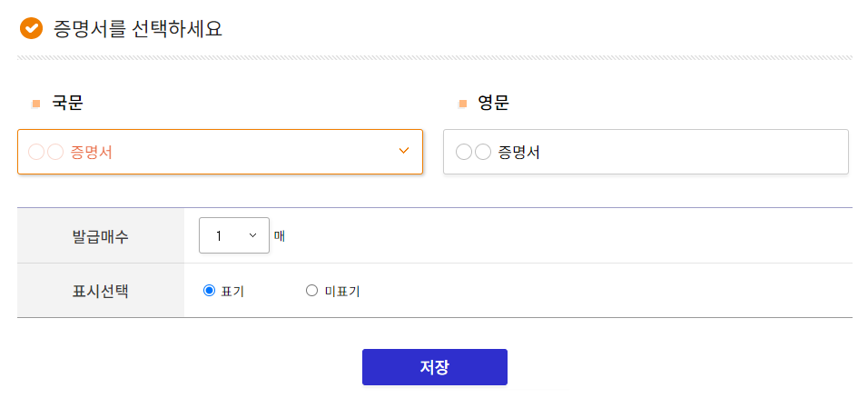Click the 영문 section heading

pyautogui.click(x=494, y=103)
